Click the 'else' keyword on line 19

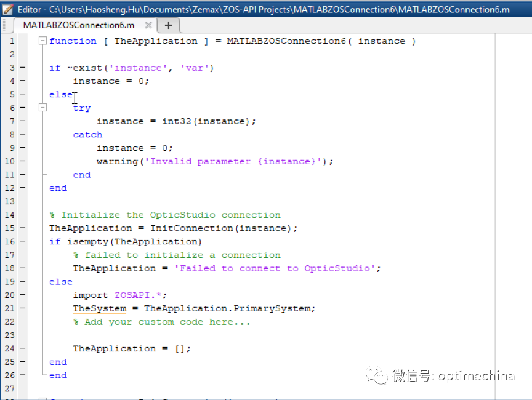(x=61, y=282)
